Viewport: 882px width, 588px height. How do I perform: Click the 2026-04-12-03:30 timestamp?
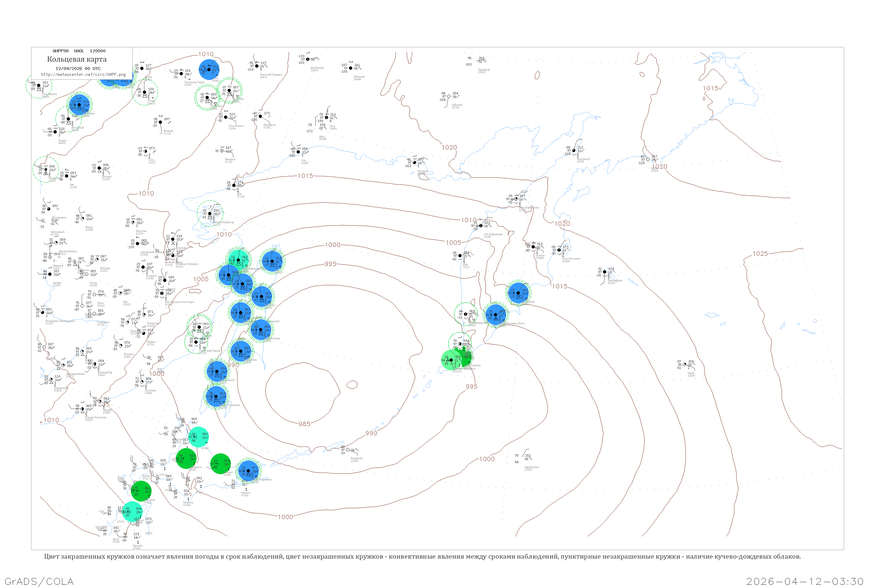[805, 581]
